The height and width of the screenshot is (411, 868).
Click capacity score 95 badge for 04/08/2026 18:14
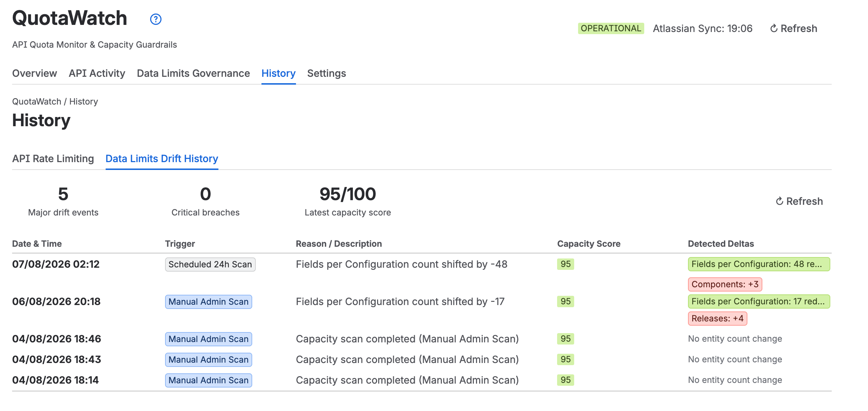(566, 380)
